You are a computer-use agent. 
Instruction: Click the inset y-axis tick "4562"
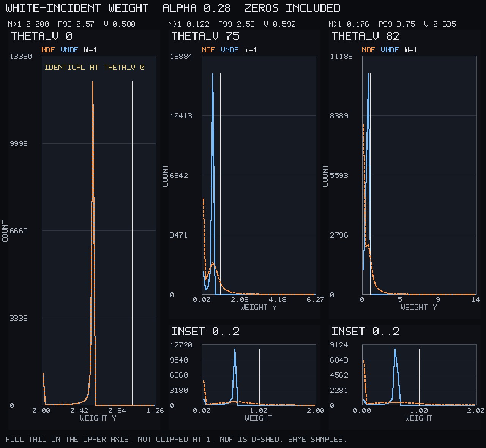click(339, 375)
